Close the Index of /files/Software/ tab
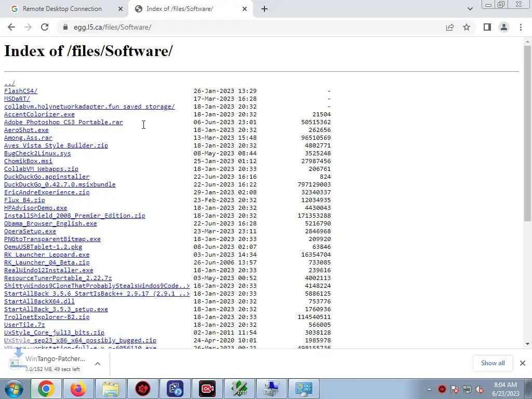 pos(245,9)
